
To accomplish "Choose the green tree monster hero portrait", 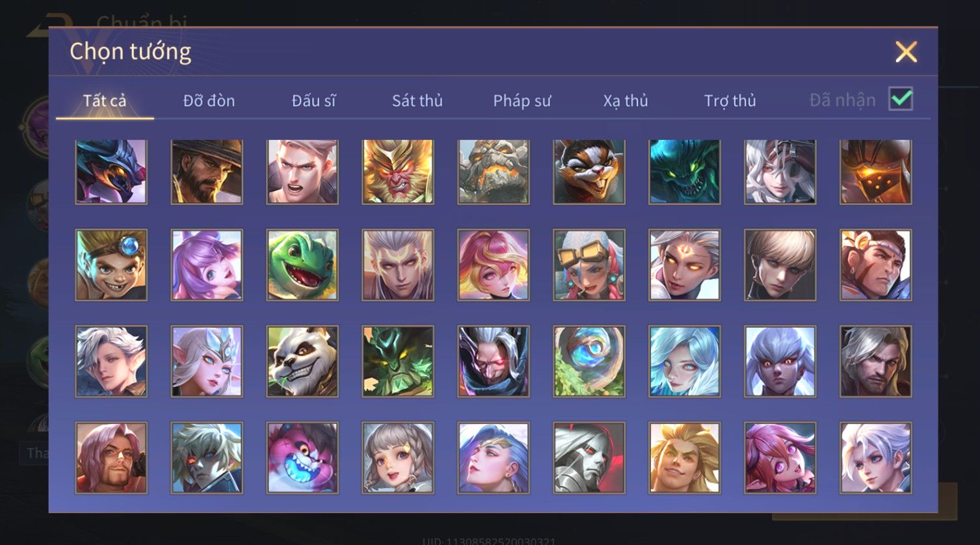I will [x=398, y=362].
